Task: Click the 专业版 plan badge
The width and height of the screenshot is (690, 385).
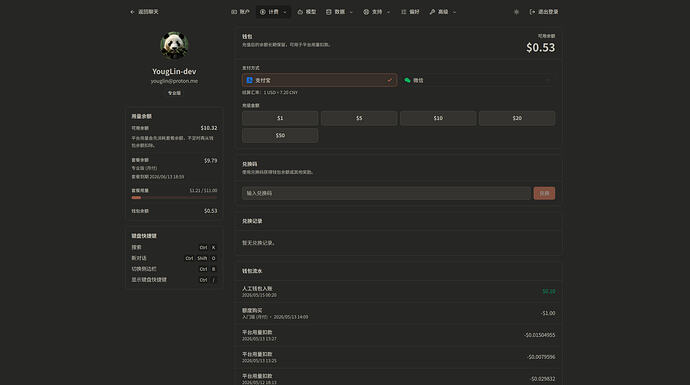Action: (174, 93)
